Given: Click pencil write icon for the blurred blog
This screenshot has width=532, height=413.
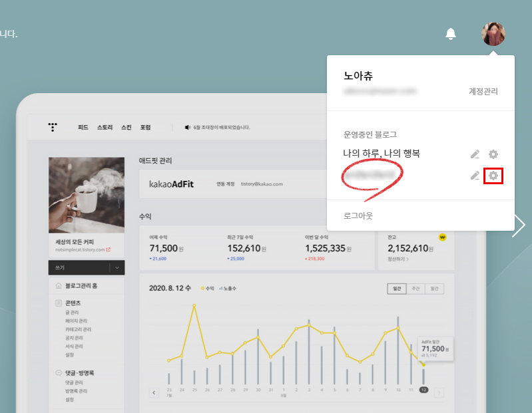Looking at the screenshot, I should pos(475,176).
